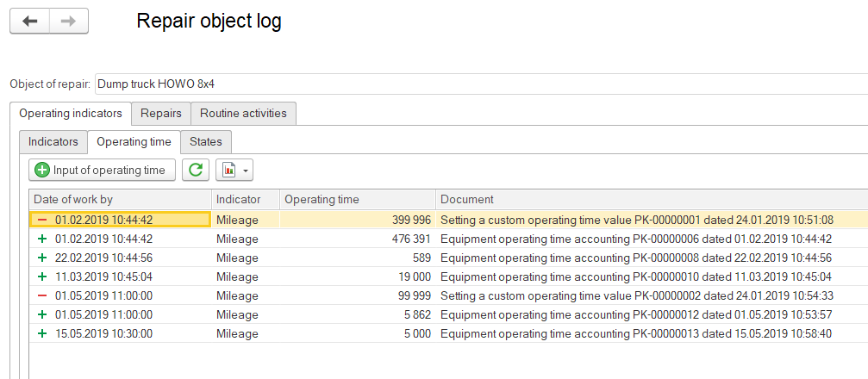Open the States sub-tab
This screenshot has height=379, width=868.
pos(206,141)
